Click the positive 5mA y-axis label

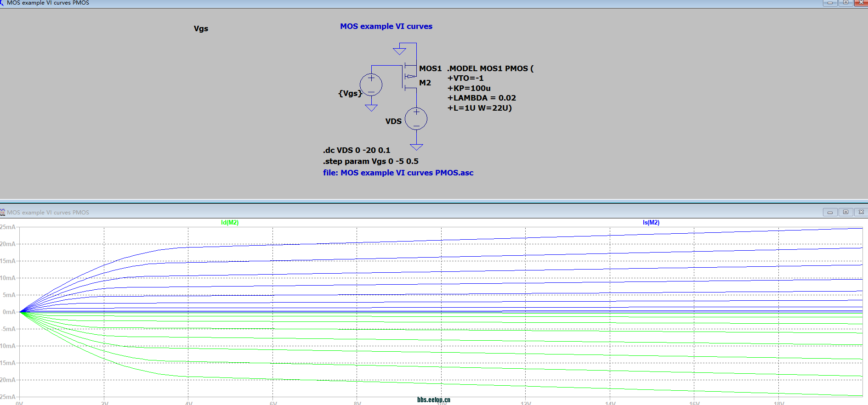coord(9,295)
